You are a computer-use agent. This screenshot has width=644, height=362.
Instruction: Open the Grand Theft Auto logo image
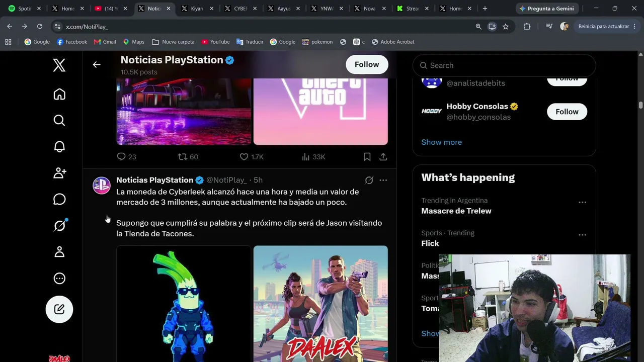(x=320, y=111)
